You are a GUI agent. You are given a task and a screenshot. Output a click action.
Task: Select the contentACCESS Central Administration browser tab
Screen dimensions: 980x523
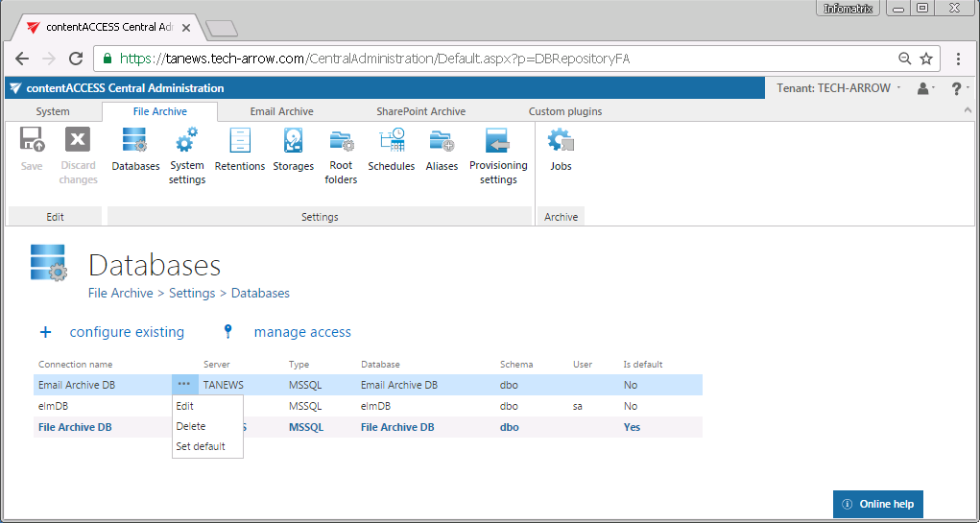pos(110,28)
